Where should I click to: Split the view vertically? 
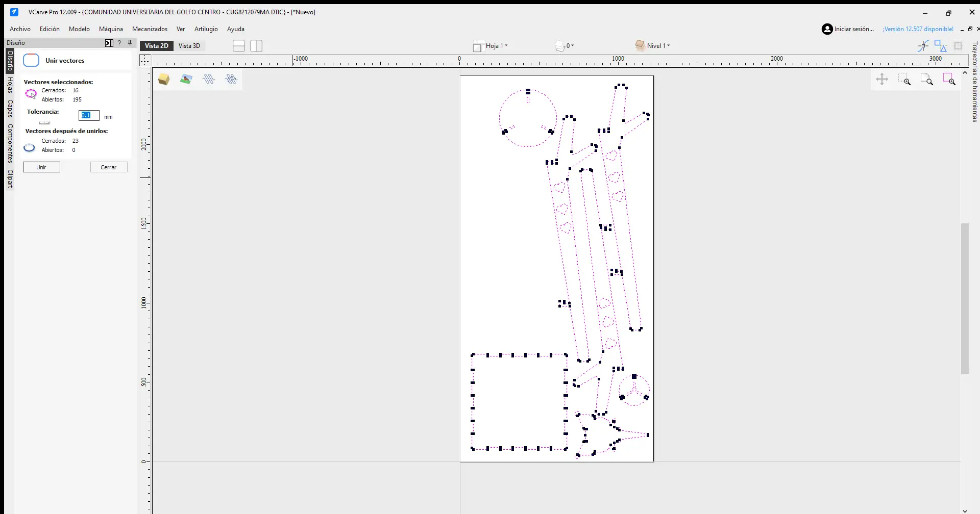tap(256, 46)
